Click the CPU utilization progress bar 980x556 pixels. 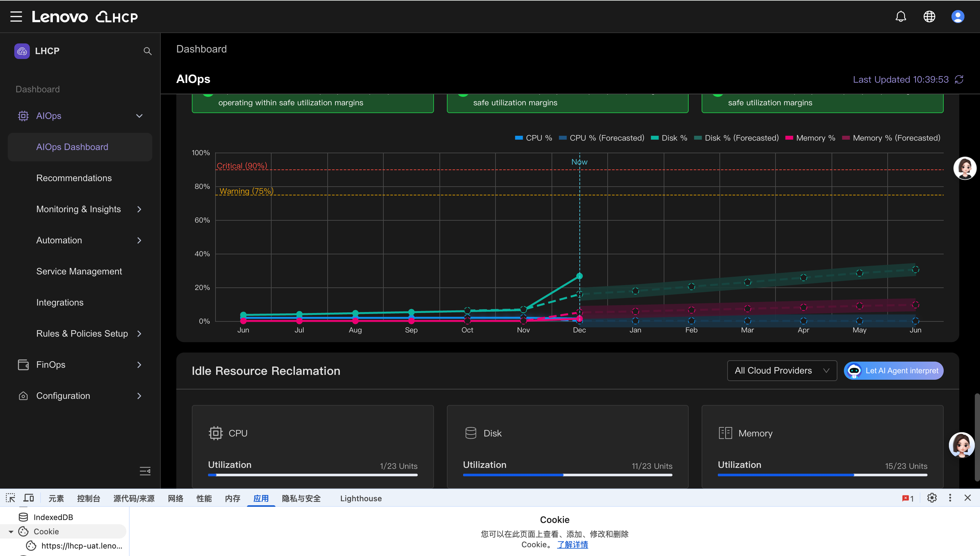(x=313, y=475)
